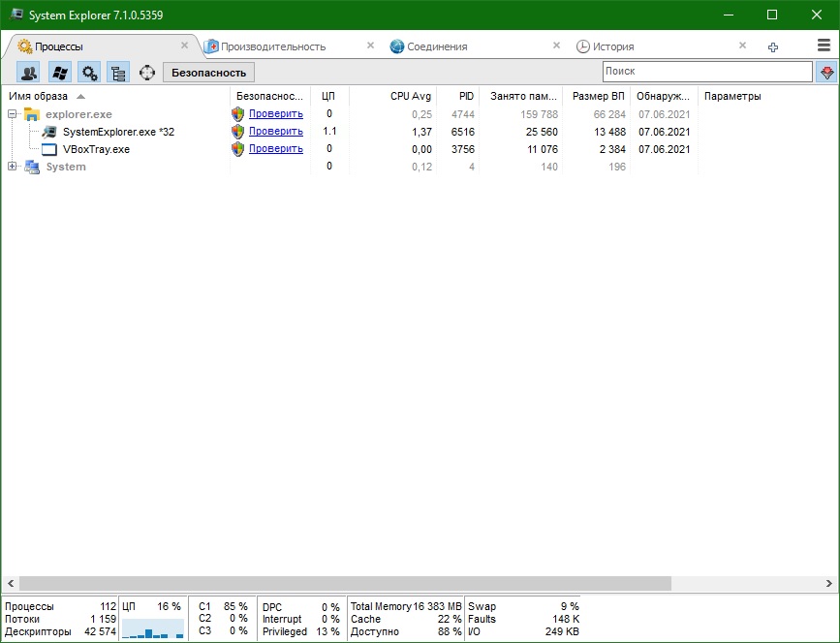Collapse the explorer.exe tree node

coord(12,113)
